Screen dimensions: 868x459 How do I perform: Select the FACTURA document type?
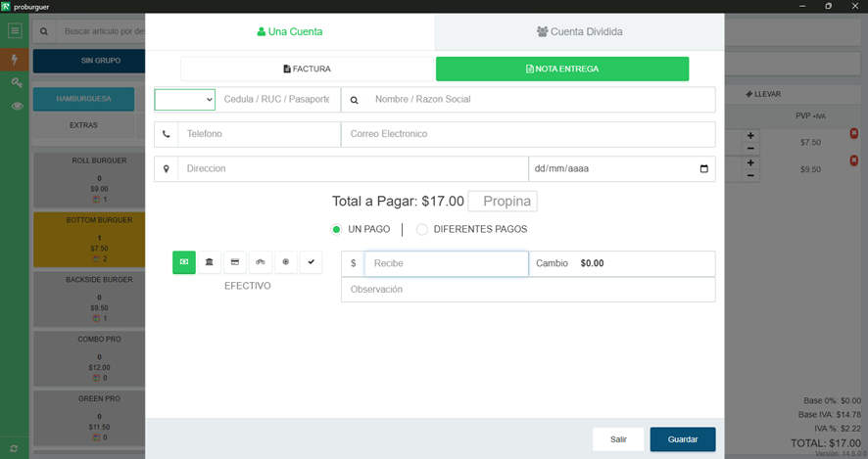pyautogui.click(x=308, y=69)
